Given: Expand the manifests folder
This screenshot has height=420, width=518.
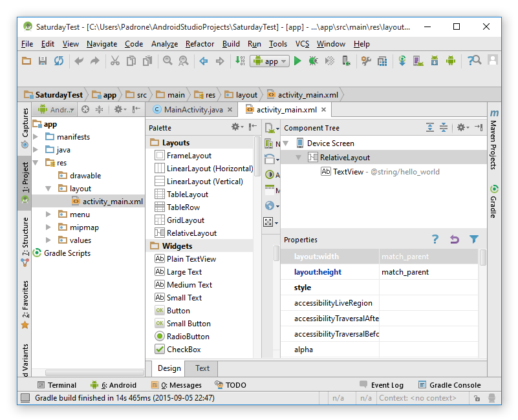Looking at the screenshot, I should tap(36, 137).
